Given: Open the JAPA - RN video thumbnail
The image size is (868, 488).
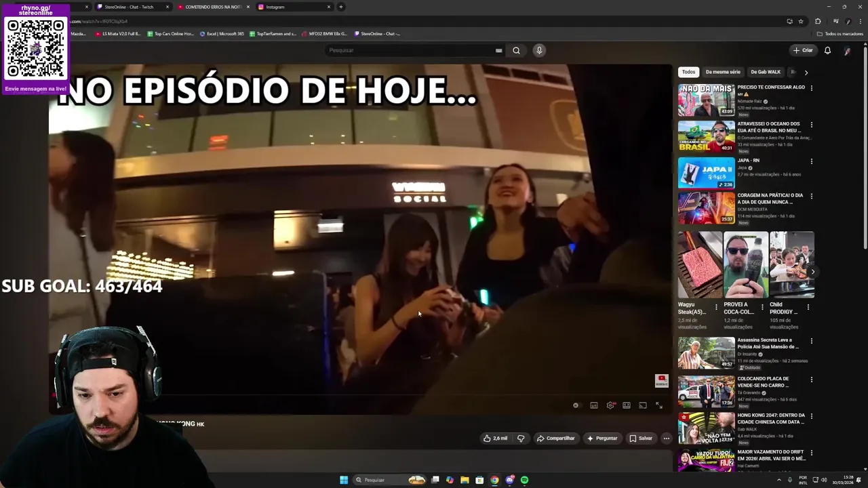Looking at the screenshot, I should coord(706,173).
